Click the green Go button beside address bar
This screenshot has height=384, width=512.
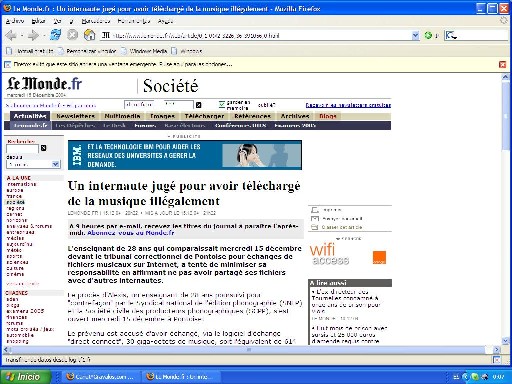click(x=428, y=35)
